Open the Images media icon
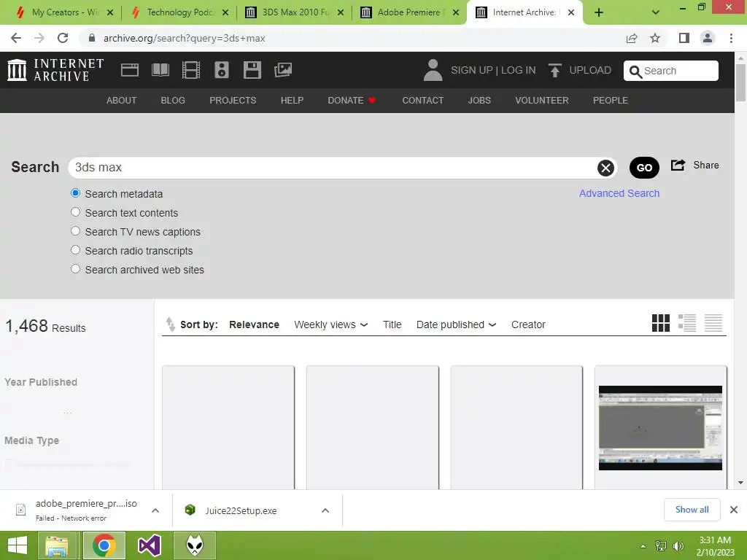 coord(283,70)
